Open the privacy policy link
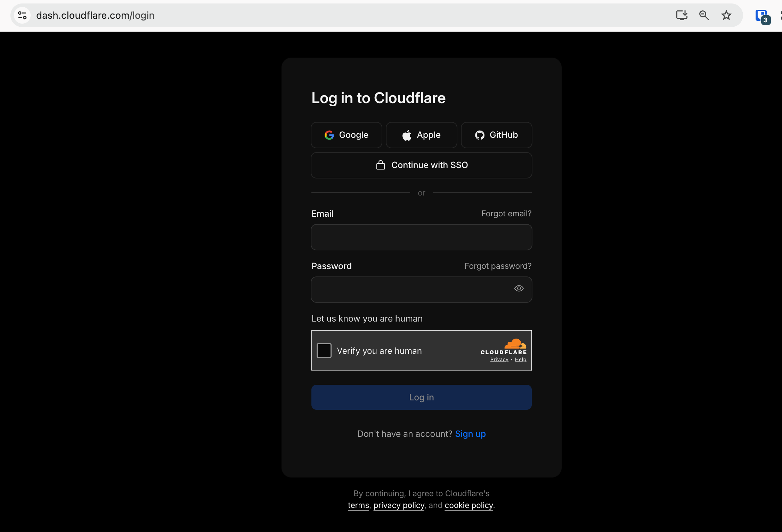 tap(399, 505)
